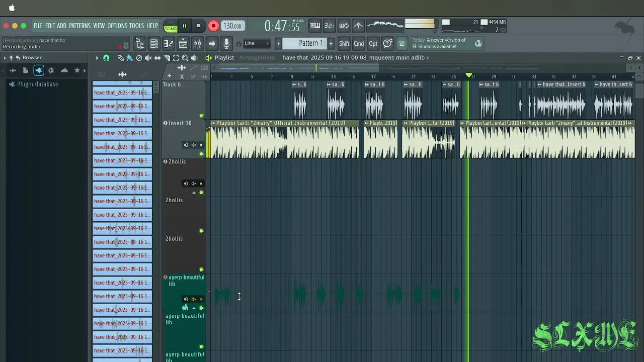
Task: Open the OPTIONS menu
Action: pos(117,26)
